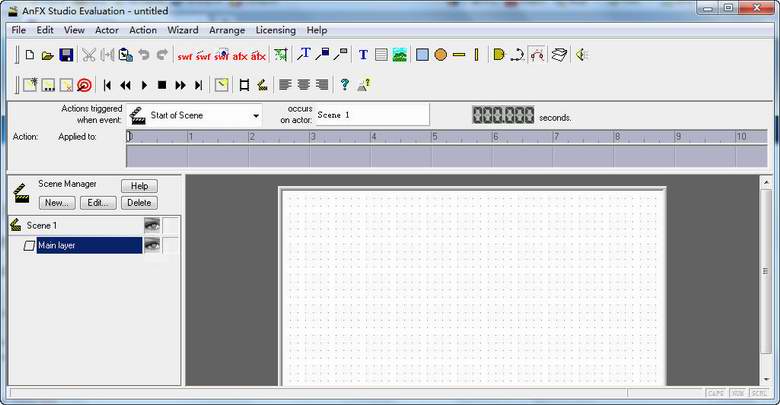Open the Actor menu
780x405 pixels.
[x=106, y=30]
